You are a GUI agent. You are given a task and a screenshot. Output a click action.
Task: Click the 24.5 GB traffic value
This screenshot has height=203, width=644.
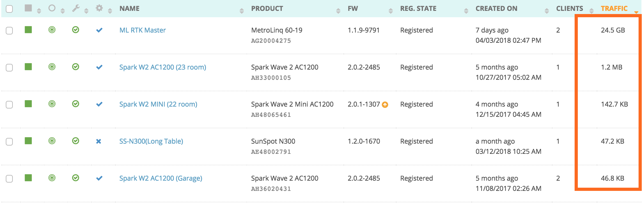pyautogui.click(x=613, y=30)
